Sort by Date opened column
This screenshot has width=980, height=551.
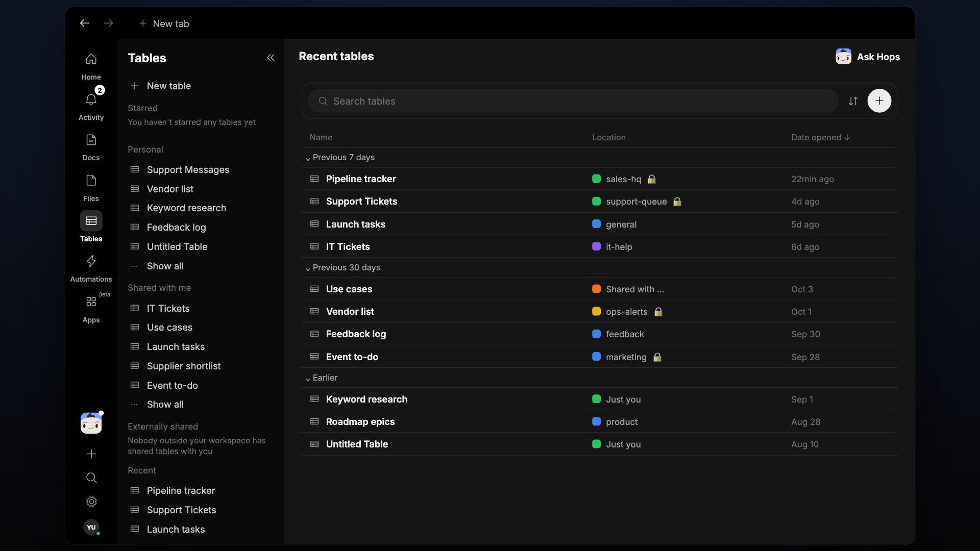[820, 137]
